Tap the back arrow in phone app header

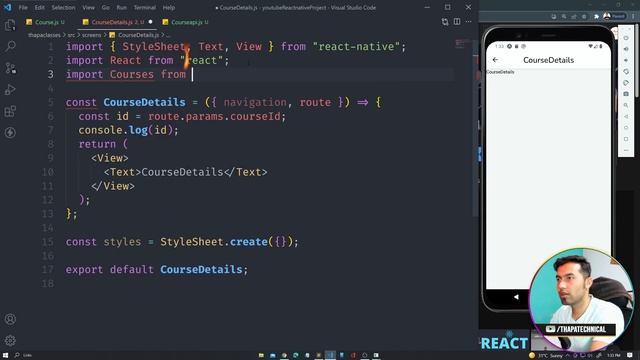496,60
